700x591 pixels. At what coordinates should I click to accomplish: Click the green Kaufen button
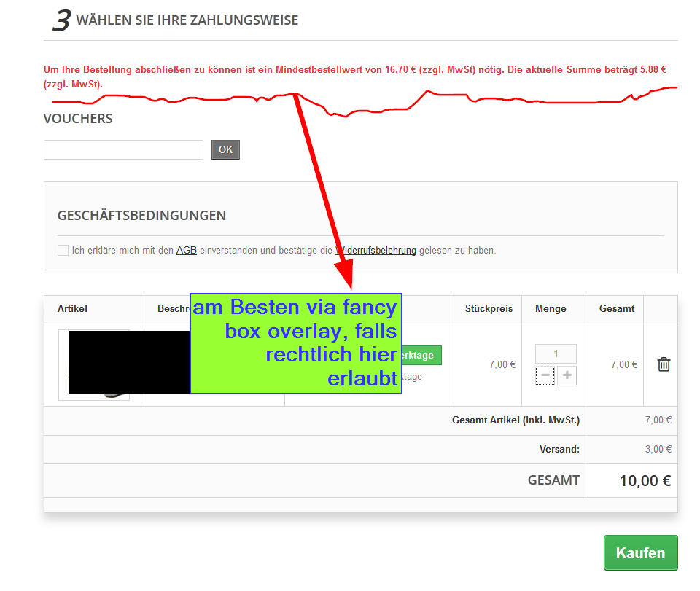[x=641, y=552]
